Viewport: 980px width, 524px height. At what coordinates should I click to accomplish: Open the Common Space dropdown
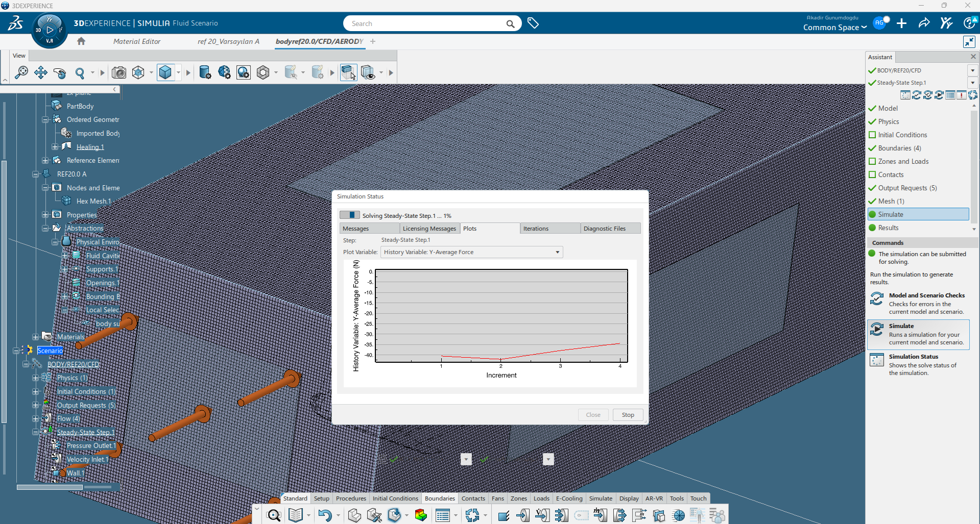click(835, 28)
